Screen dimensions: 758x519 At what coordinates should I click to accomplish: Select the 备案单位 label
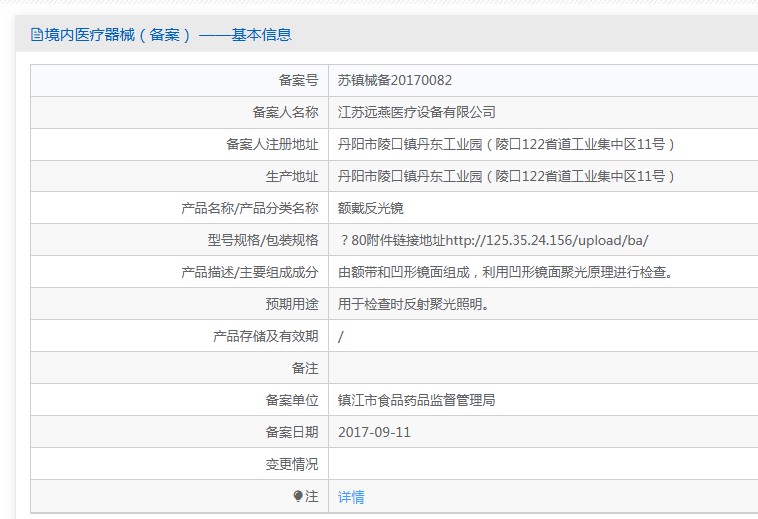click(292, 400)
